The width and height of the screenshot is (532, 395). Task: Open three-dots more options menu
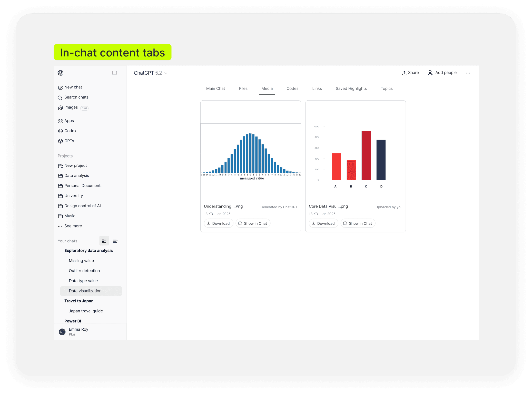pyautogui.click(x=468, y=73)
